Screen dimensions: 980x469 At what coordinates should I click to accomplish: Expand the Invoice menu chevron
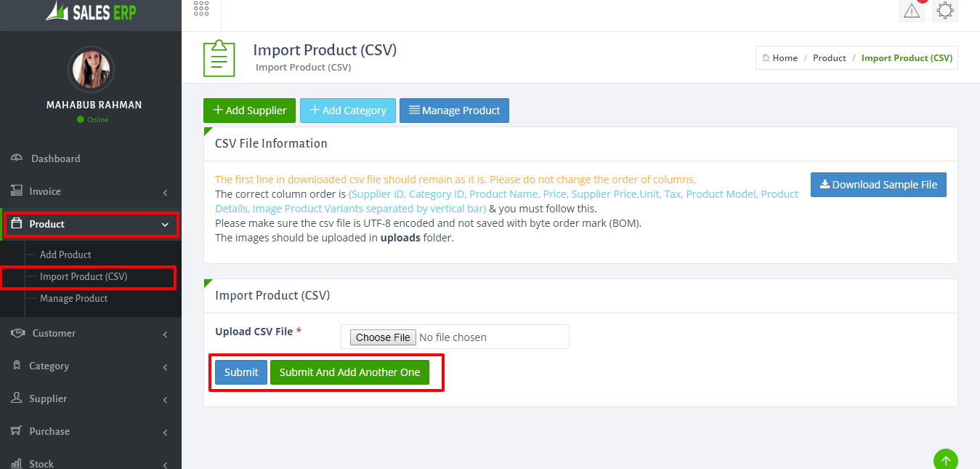165,192
